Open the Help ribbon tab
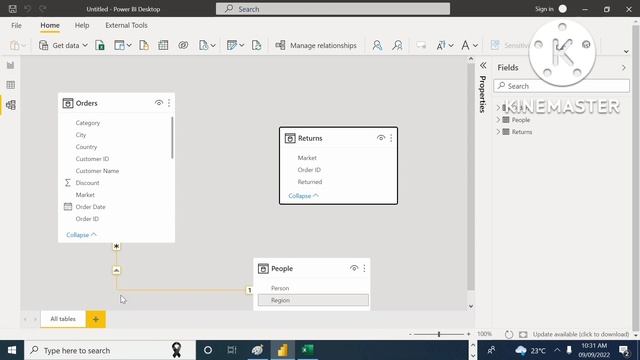The image size is (640, 360). click(x=82, y=25)
